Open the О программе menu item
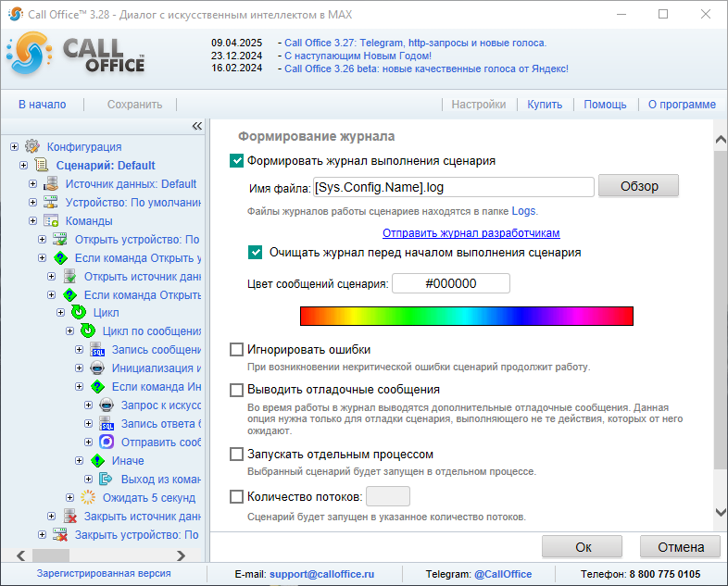 [x=681, y=105]
